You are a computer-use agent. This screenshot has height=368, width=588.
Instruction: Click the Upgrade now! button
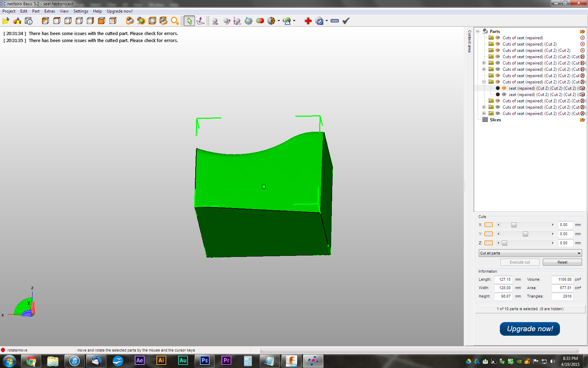pos(530,329)
